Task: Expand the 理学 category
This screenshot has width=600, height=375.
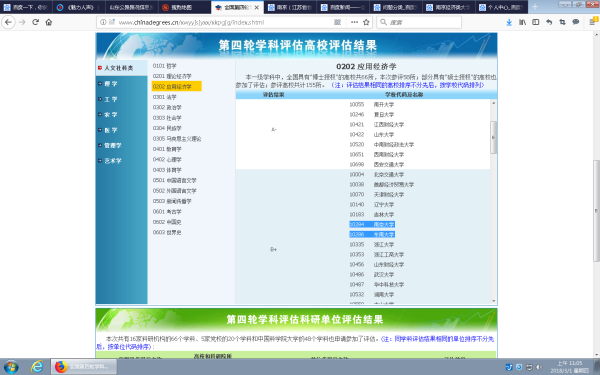Action: pyautogui.click(x=111, y=84)
